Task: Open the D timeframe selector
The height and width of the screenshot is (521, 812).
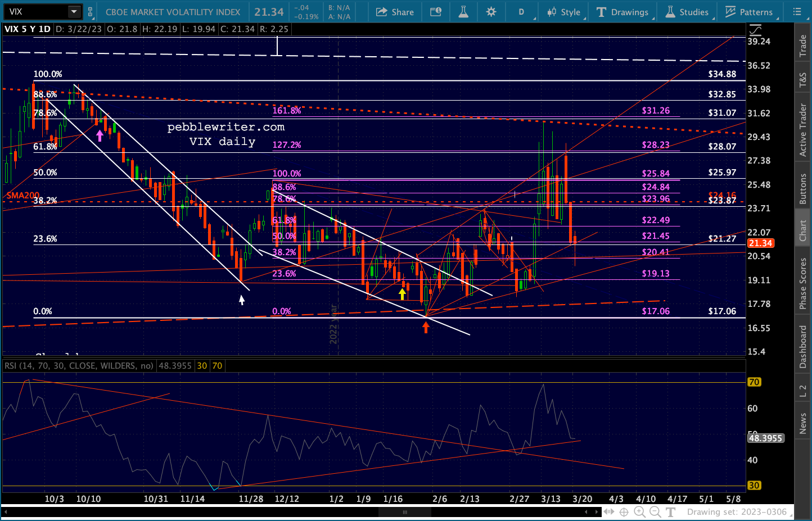Action: pyautogui.click(x=521, y=12)
